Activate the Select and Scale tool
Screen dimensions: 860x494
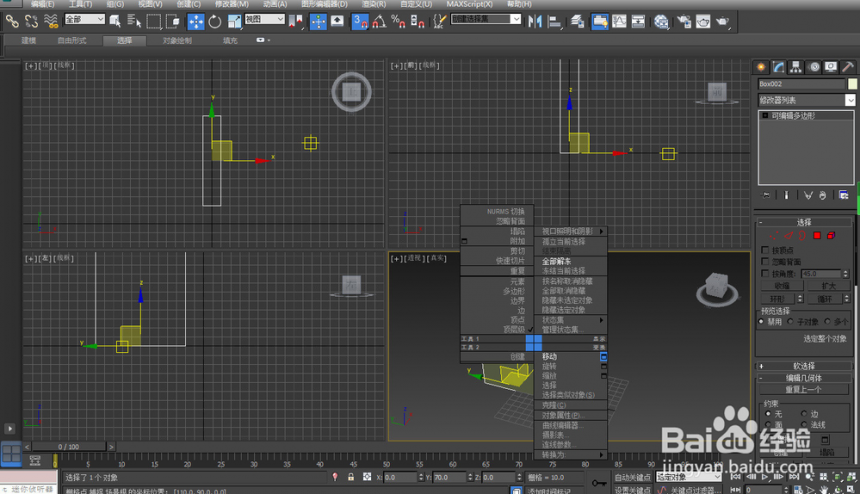click(x=234, y=21)
